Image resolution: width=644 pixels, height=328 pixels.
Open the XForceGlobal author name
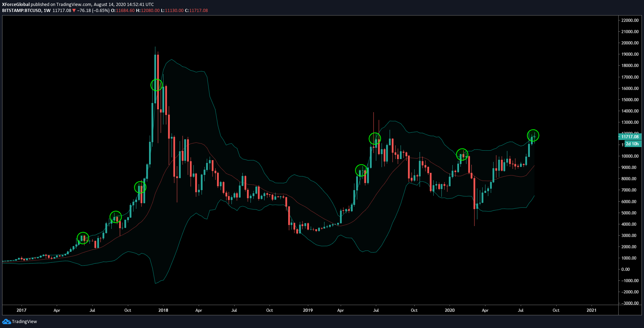(16, 5)
